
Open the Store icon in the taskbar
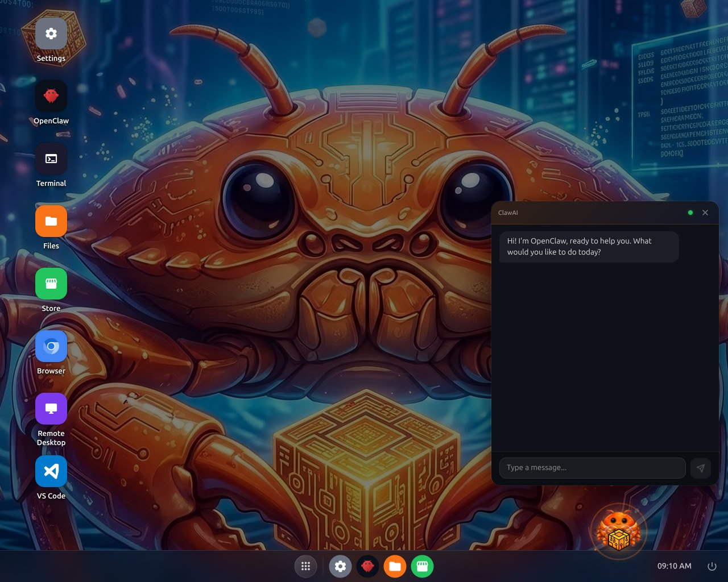point(422,566)
